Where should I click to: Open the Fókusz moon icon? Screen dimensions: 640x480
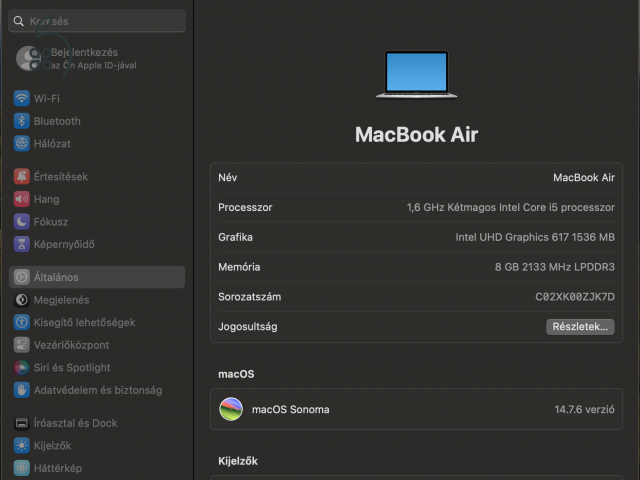click(x=22, y=222)
